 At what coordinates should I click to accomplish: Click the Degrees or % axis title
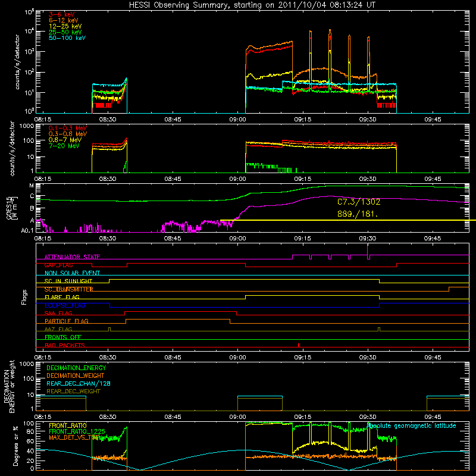click(15, 446)
